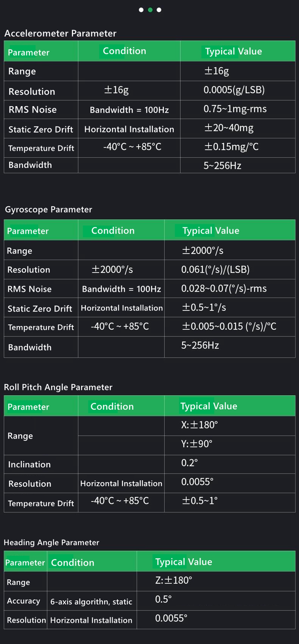Click the 0.75~1mg-rms noise value

pyautogui.click(x=235, y=109)
